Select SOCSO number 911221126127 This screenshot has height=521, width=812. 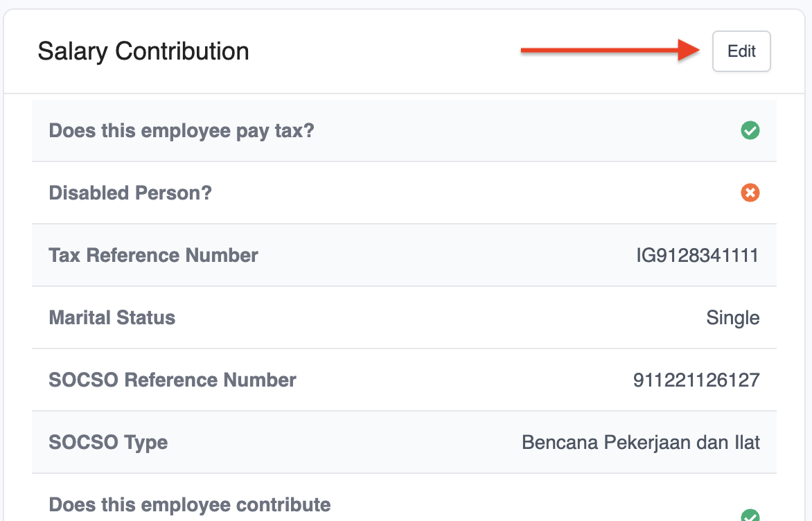click(696, 380)
